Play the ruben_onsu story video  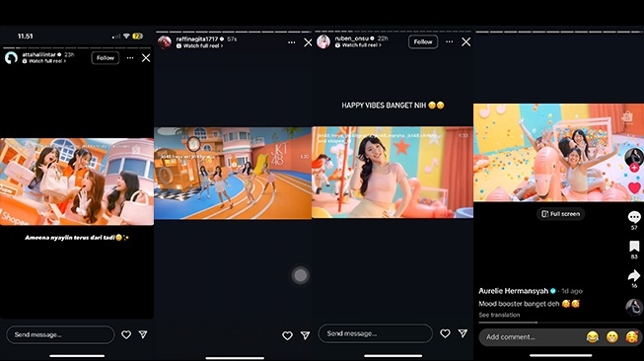(393, 172)
